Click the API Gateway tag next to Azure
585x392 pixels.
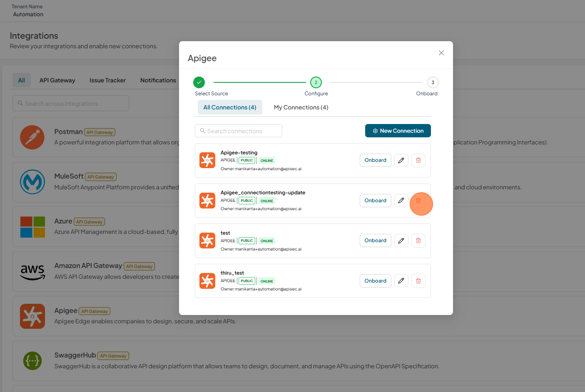pos(89,222)
